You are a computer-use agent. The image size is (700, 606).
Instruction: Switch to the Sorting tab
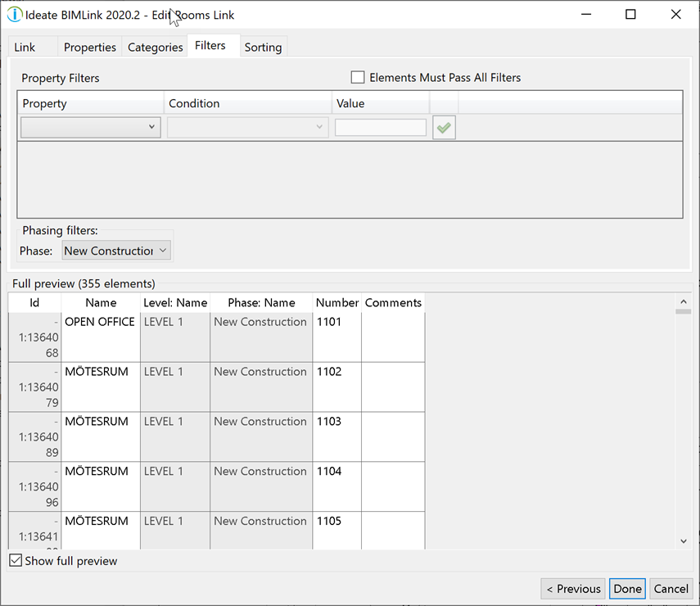263,47
